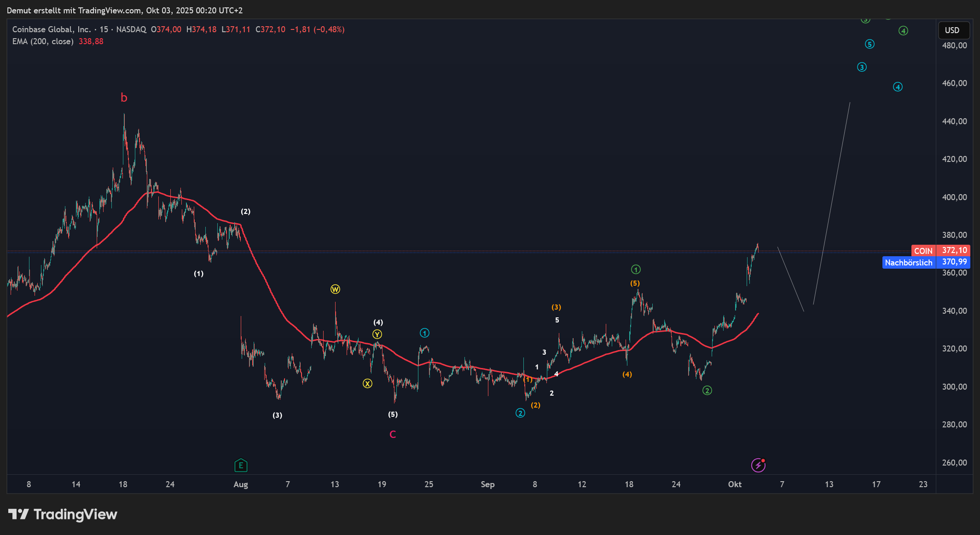The image size is (980, 535).
Task: Click the green circled 2 wave marker
Action: coord(707,391)
